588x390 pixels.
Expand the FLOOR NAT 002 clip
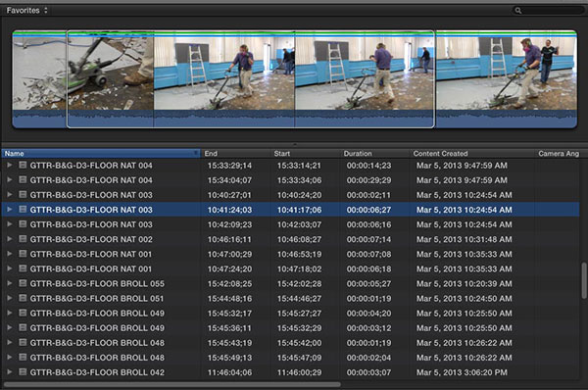(x=10, y=239)
